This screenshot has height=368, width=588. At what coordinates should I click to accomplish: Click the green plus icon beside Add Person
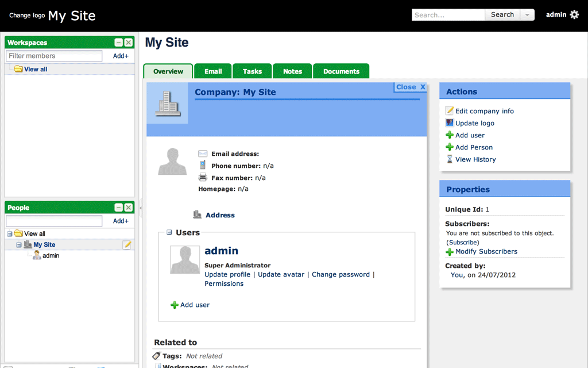point(450,147)
